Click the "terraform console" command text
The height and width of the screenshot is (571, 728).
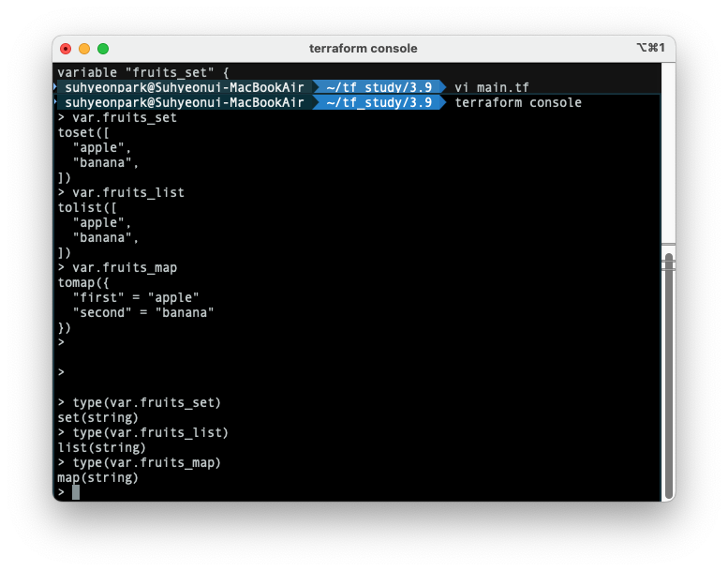point(518,103)
